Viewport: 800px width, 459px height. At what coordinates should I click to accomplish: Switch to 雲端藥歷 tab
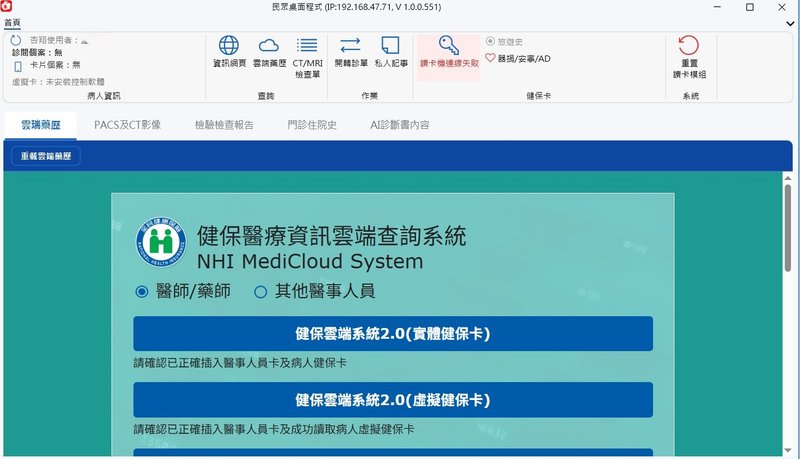(41, 125)
